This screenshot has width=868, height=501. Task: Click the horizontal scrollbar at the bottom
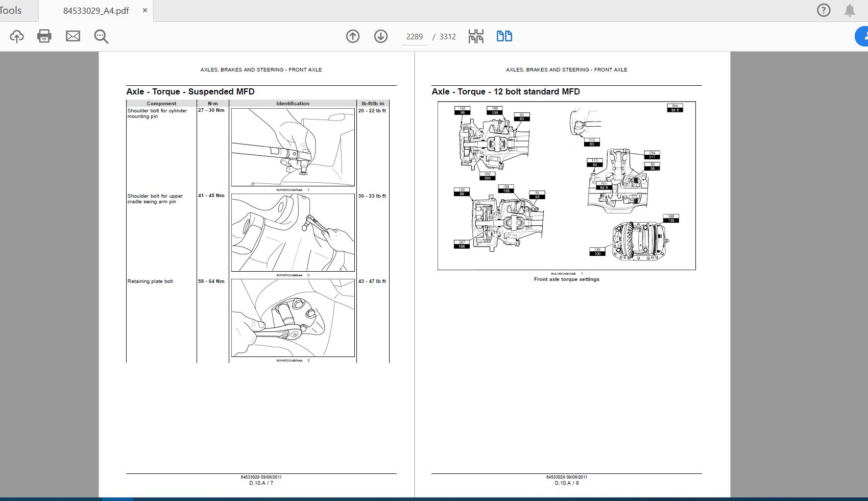coord(117,498)
